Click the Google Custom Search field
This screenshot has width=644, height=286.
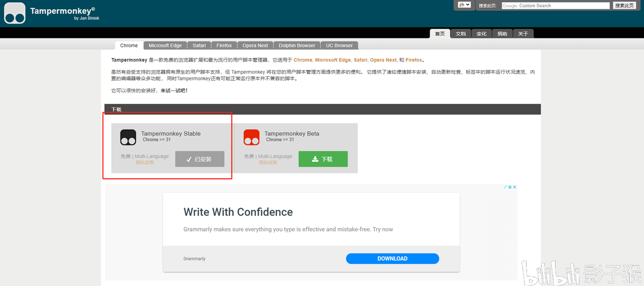pos(556,6)
